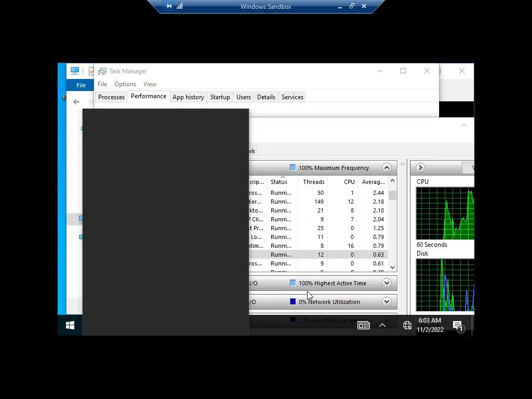Open the notification center icon
The height and width of the screenshot is (399, 532).
pos(458,326)
